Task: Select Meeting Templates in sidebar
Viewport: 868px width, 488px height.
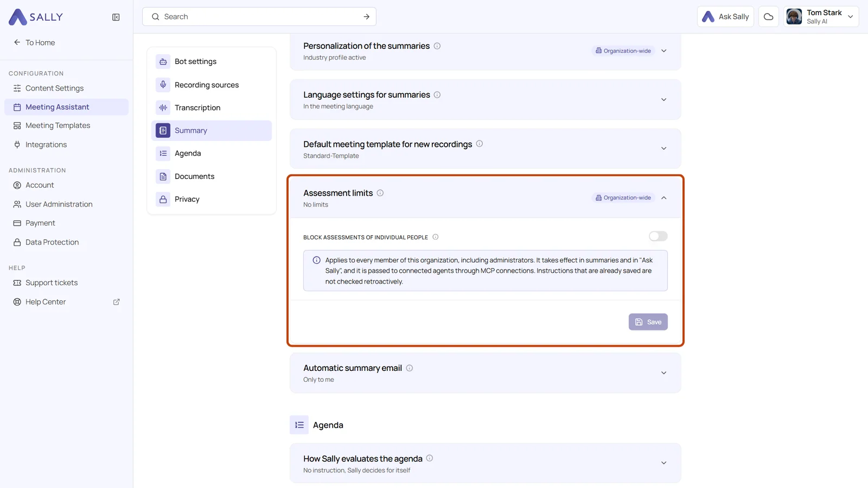Action: click(66, 126)
